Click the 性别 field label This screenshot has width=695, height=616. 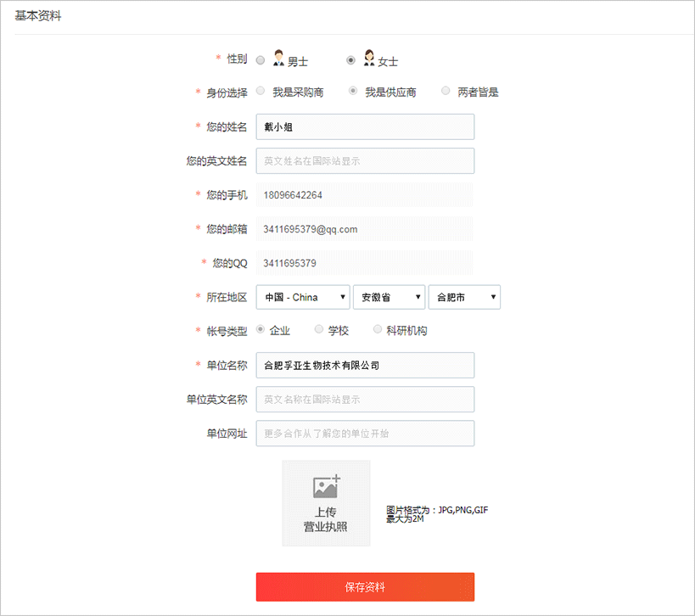237,59
